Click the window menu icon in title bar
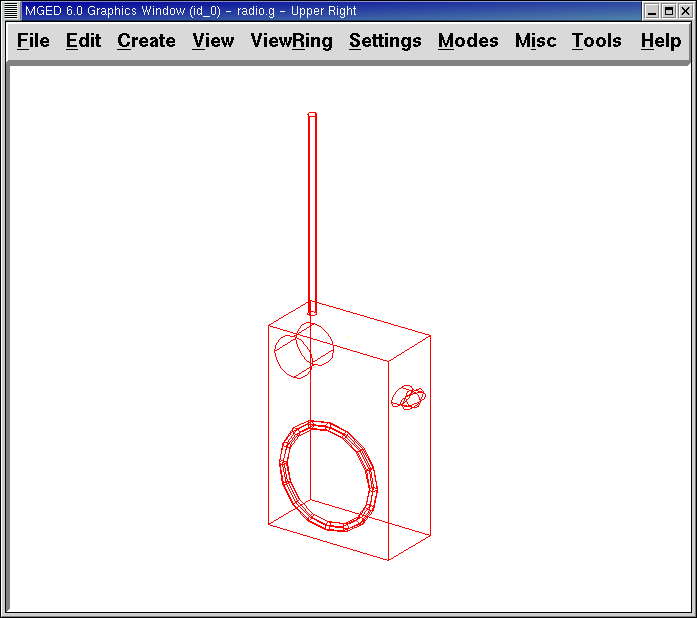 click(x=11, y=11)
